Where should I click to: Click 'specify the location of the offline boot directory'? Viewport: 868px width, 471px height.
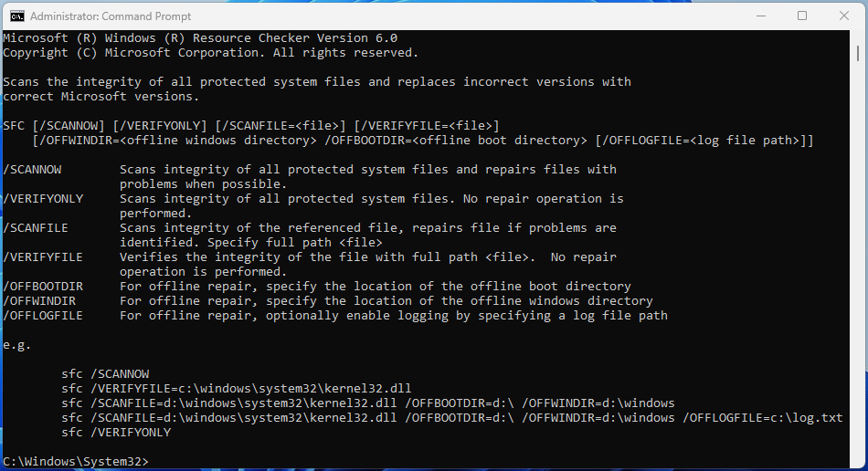click(x=449, y=287)
